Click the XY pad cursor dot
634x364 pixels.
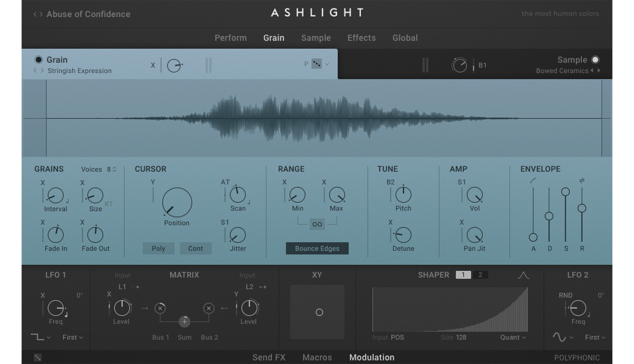[319, 312]
